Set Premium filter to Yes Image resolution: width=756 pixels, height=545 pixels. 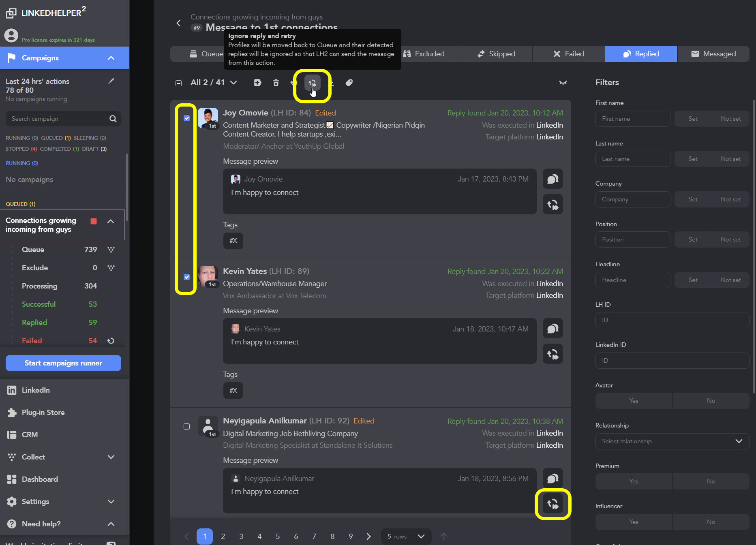[634, 481]
